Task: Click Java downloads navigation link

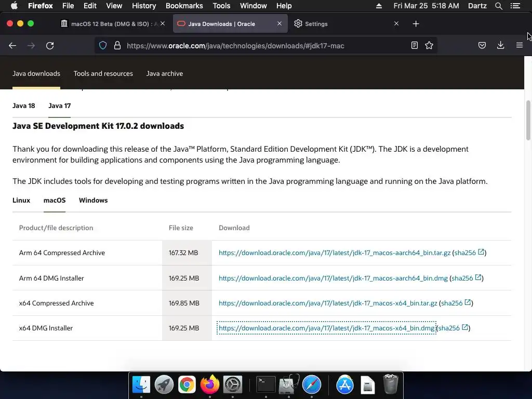Action: click(x=36, y=73)
